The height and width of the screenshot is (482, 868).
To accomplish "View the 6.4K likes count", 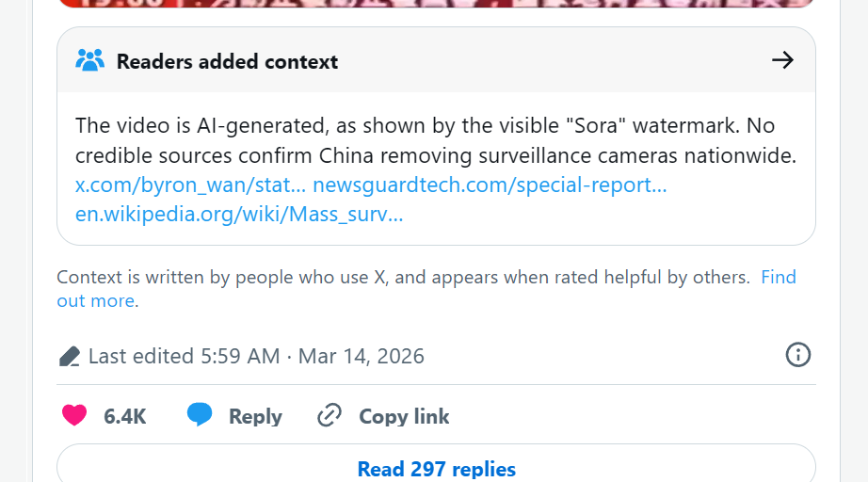I will click(124, 416).
